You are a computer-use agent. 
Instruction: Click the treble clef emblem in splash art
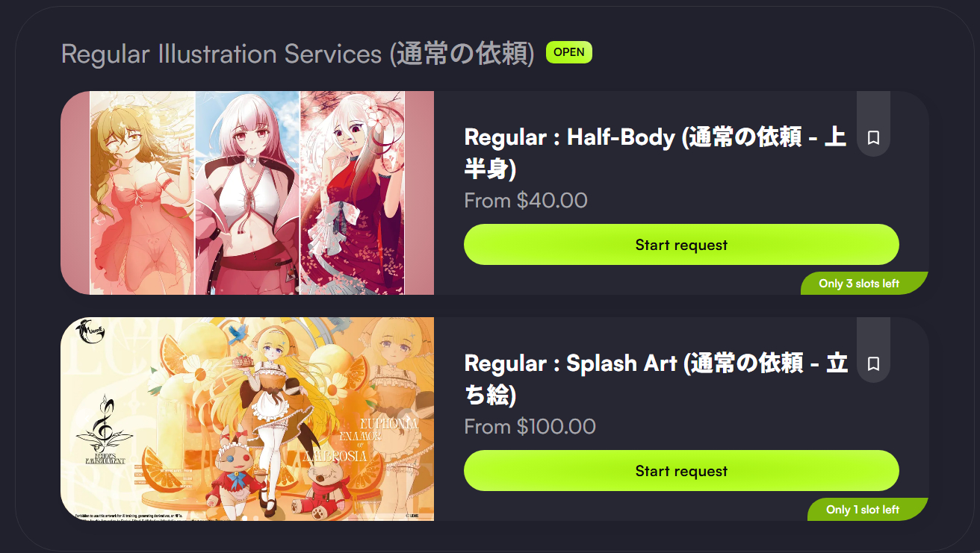tap(104, 425)
